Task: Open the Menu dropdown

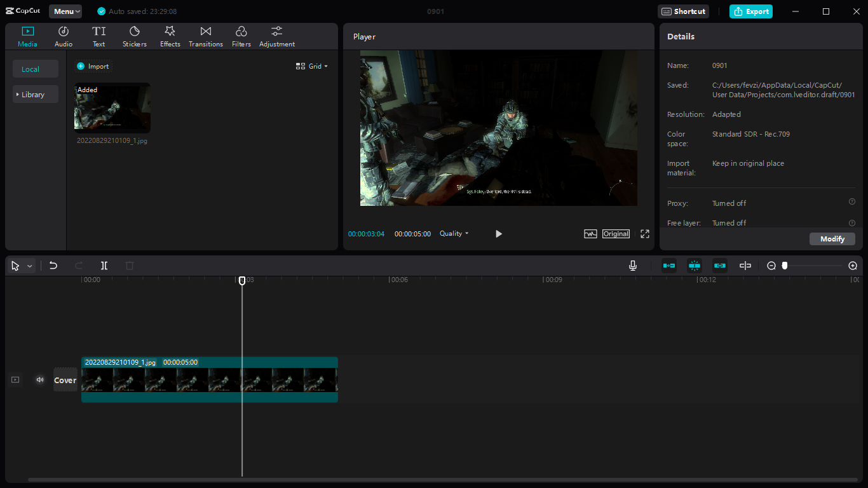Action: (65, 11)
